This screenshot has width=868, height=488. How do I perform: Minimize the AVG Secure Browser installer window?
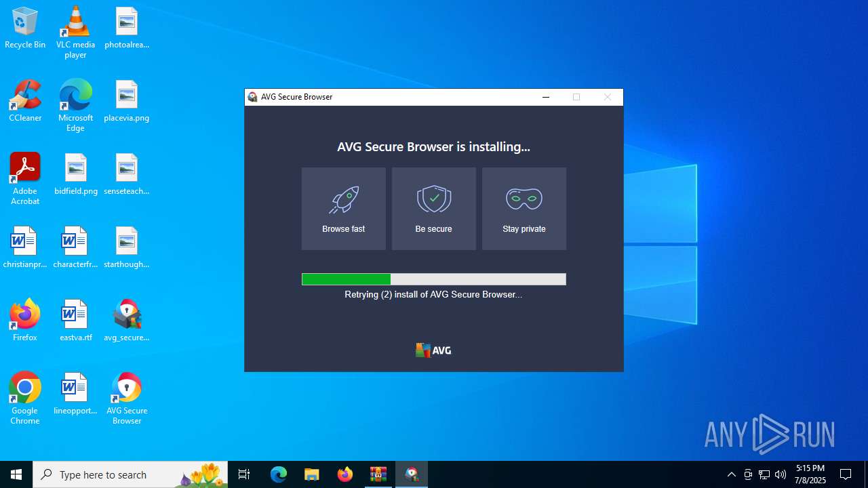pyautogui.click(x=546, y=97)
